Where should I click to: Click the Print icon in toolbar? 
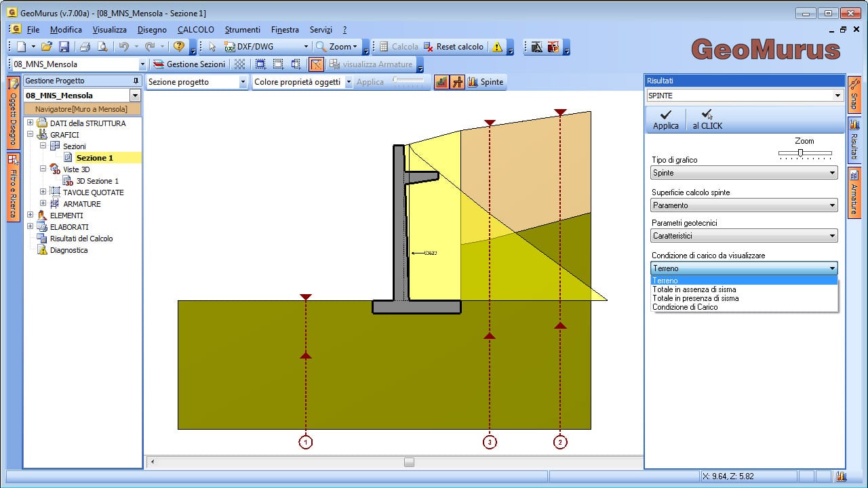[85, 47]
